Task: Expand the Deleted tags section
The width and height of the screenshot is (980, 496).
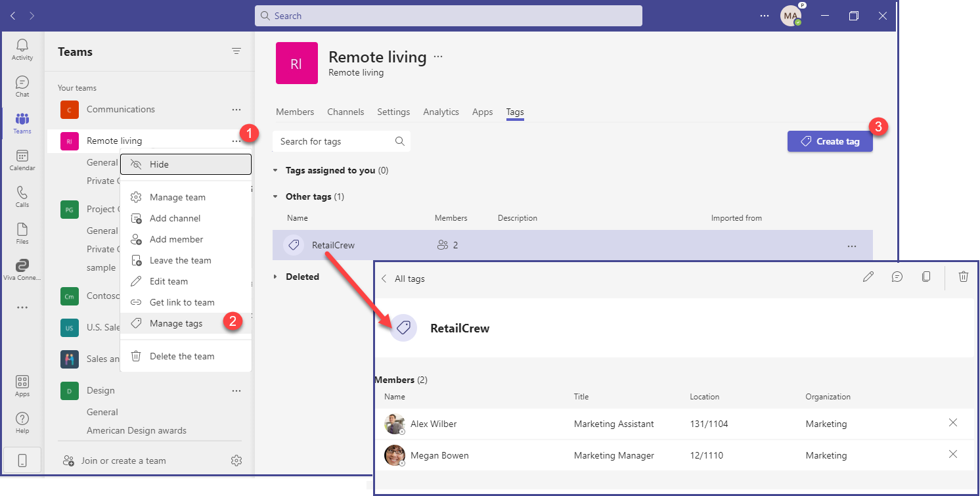Action: click(x=275, y=277)
